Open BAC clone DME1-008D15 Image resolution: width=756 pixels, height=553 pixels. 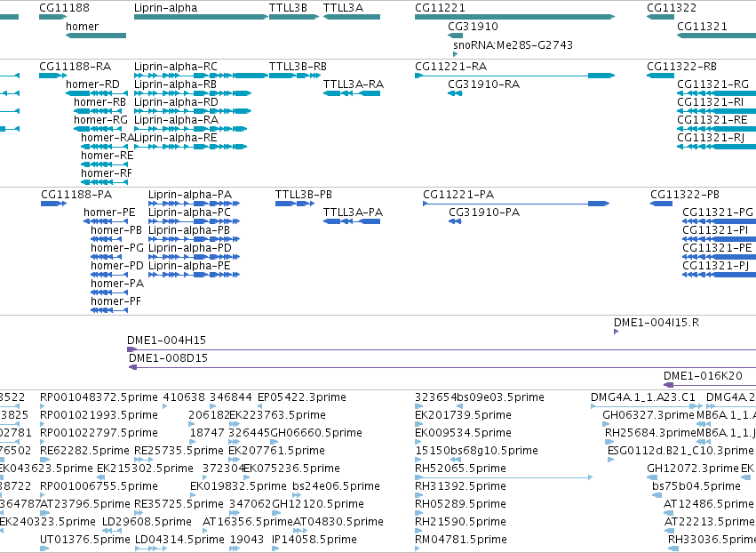168,358
